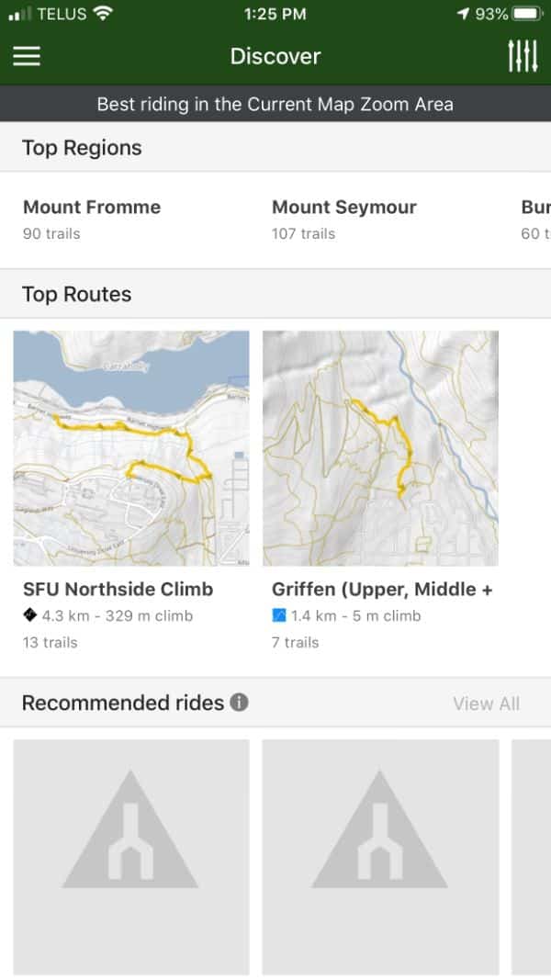Open the navigation hamburger menu
The width and height of the screenshot is (551, 980).
(27, 56)
